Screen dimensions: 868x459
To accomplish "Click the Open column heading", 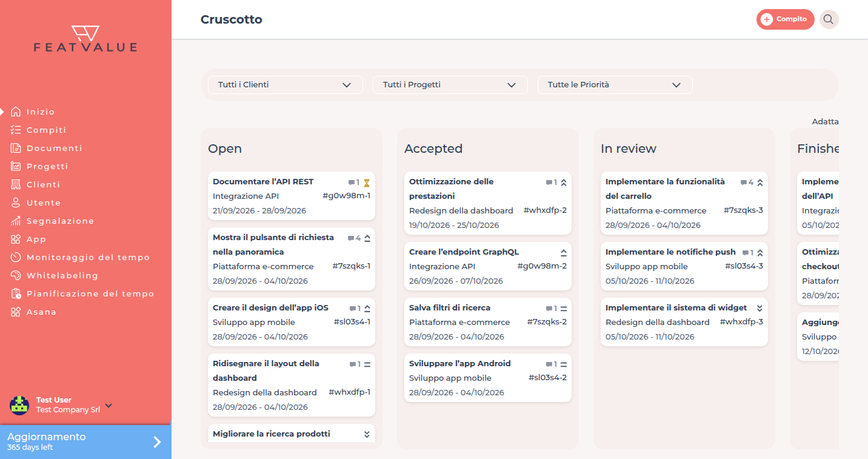I will coord(225,149).
